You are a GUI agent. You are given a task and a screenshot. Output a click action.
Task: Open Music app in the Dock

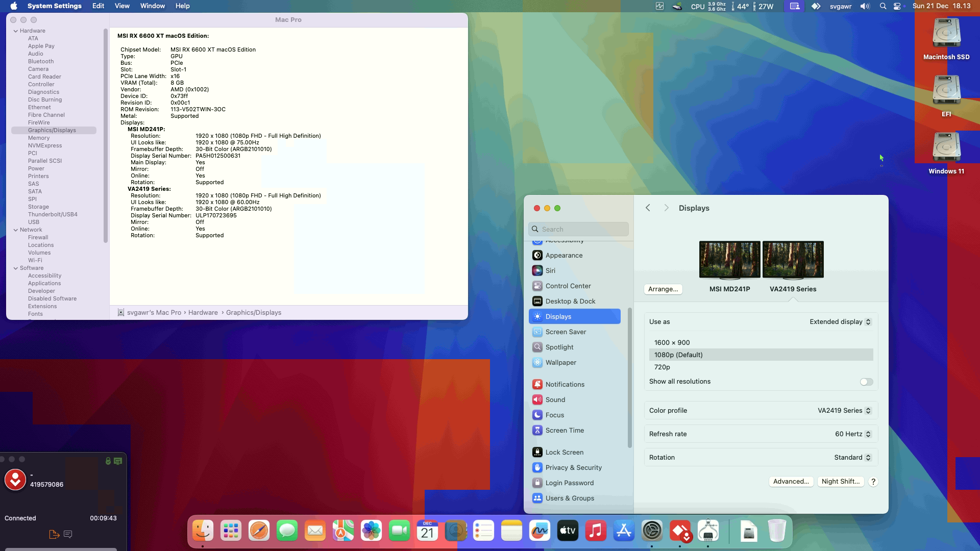click(596, 531)
